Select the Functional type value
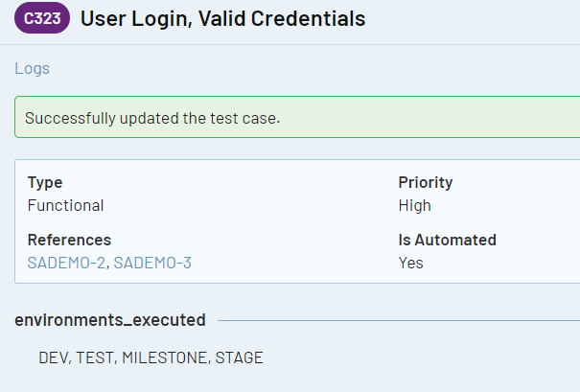Viewport: 580px width, 392px height. click(65, 205)
